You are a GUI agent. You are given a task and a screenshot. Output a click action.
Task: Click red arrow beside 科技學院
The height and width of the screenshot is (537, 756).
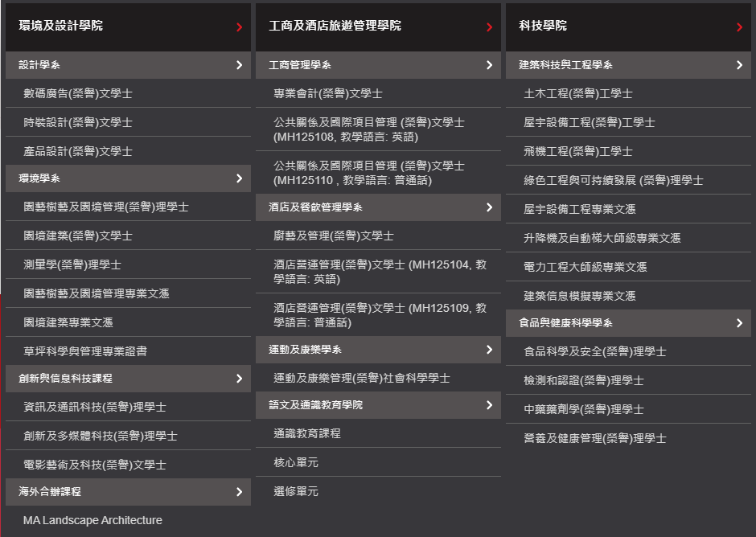point(739,27)
